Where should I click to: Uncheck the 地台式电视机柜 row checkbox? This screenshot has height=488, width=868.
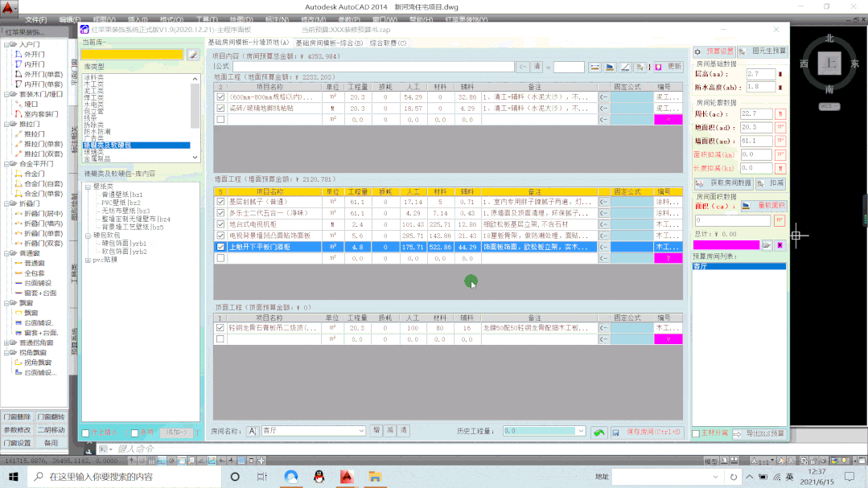tap(220, 224)
